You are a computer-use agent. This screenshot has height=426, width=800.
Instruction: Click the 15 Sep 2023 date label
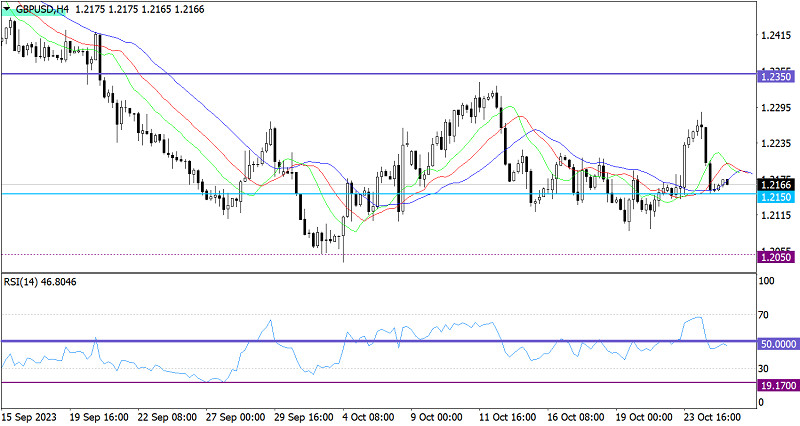click(31, 415)
